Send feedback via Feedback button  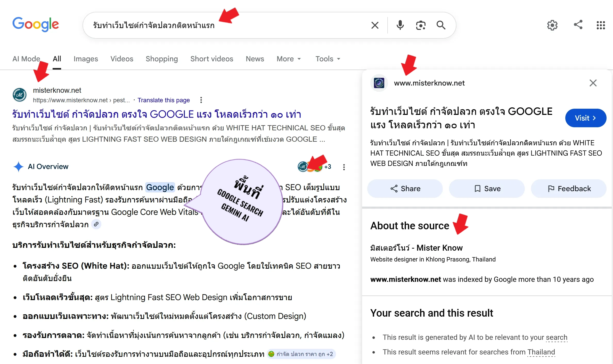569,189
